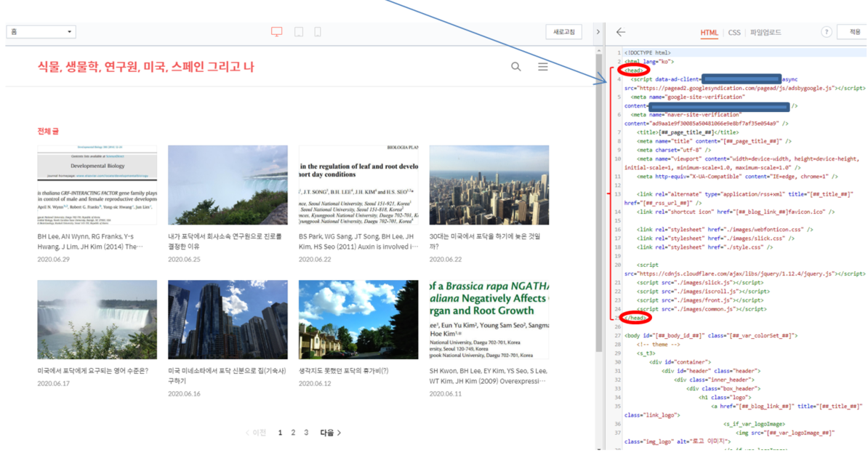Viewport: 868px width, 453px height.
Task: Open post BS Park, WG Sang, JT Song
Action: click(x=358, y=241)
